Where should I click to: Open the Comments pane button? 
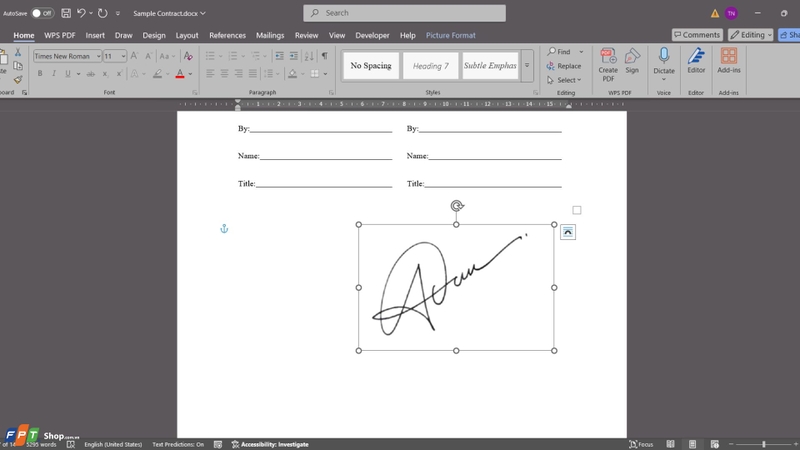tap(697, 35)
